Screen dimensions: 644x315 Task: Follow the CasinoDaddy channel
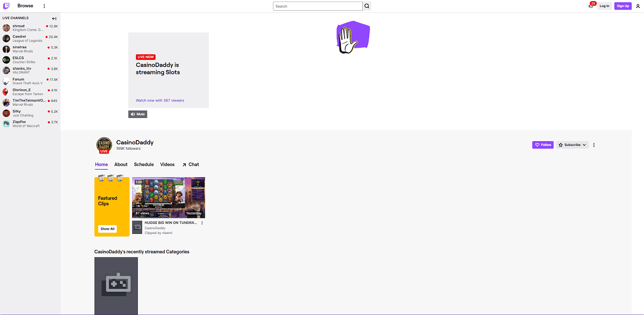coord(543,145)
